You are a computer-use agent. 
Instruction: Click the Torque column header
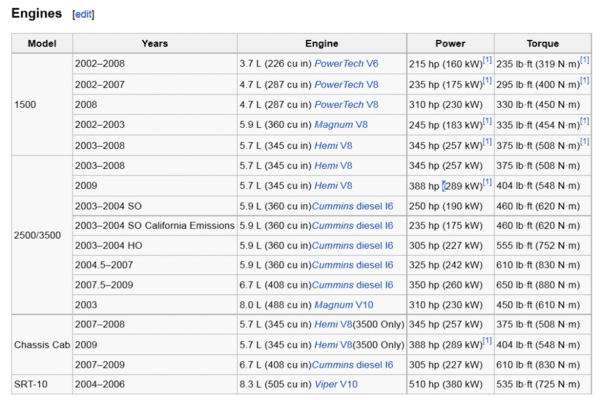[x=543, y=43]
